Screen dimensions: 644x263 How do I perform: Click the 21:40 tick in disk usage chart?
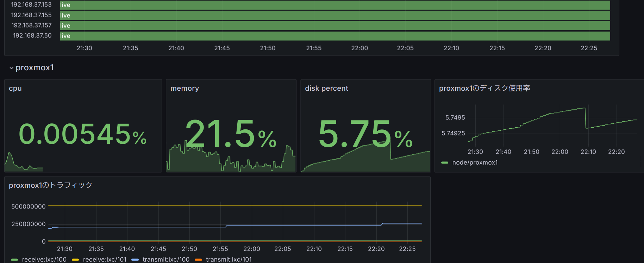tap(504, 152)
